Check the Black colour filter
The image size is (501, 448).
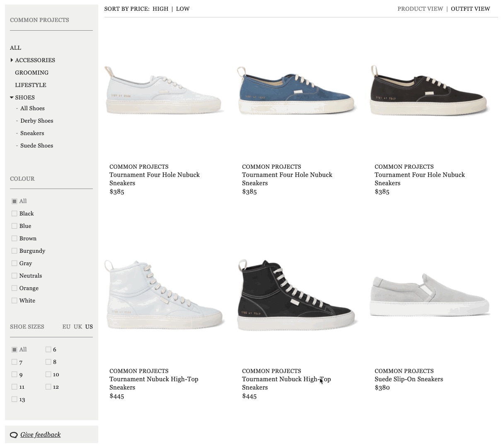15,213
